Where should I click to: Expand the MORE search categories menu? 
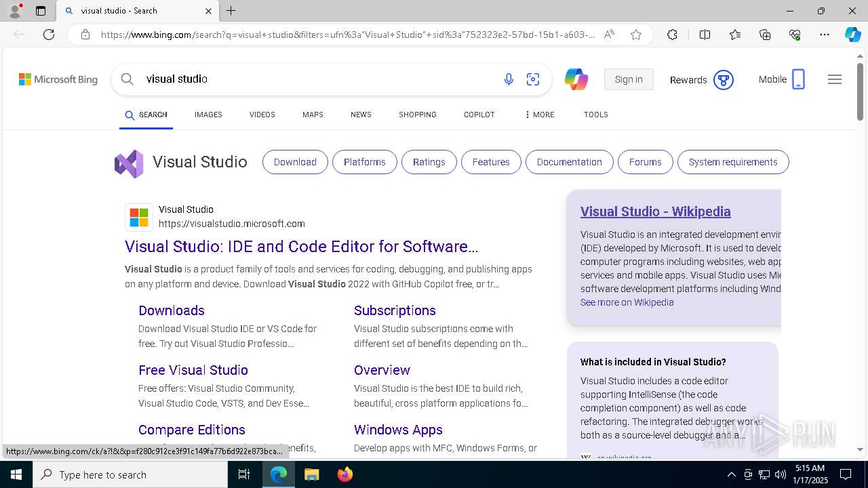[540, 115]
